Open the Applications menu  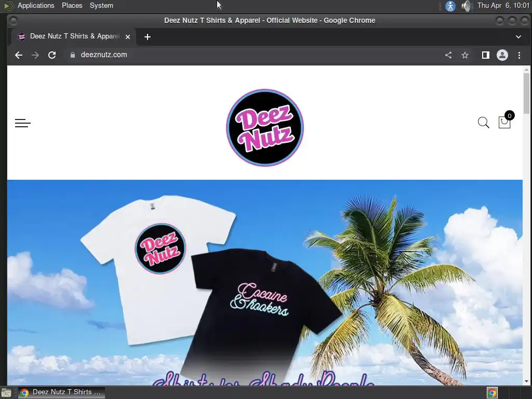coord(36,5)
